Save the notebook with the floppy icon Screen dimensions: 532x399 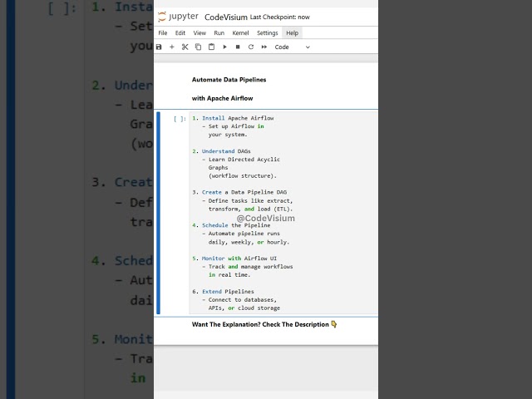pos(159,47)
